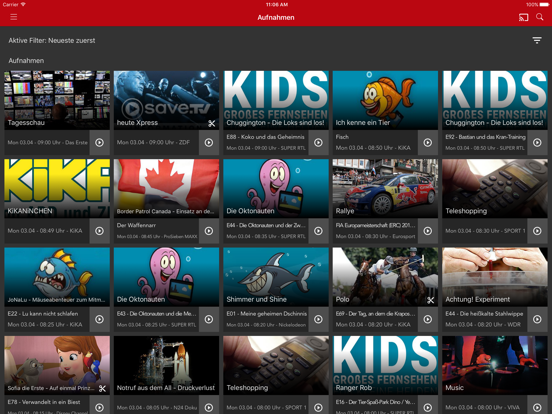Play the Fisch KiKA recording
The image size is (552, 414).
(x=428, y=143)
